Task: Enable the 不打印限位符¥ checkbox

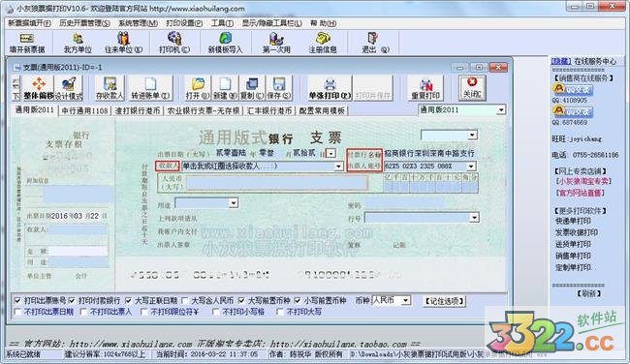Action: tap(143, 312)
